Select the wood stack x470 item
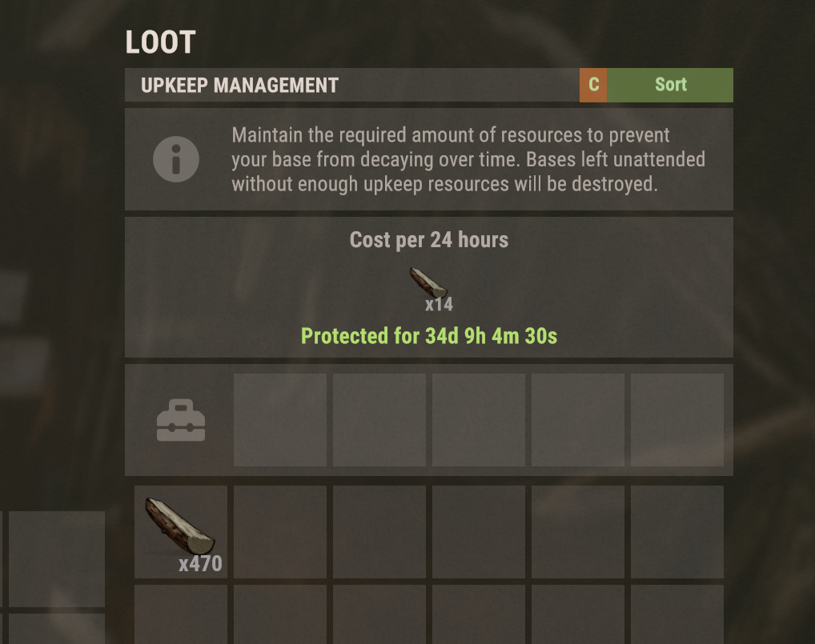Screen dimensions: 815x644 click(x=181, y=532)
